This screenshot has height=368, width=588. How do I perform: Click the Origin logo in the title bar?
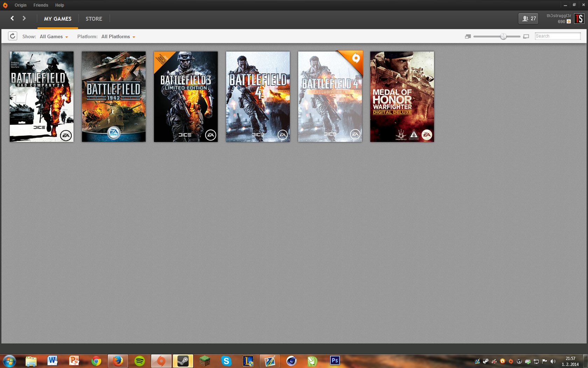[5, 5]
